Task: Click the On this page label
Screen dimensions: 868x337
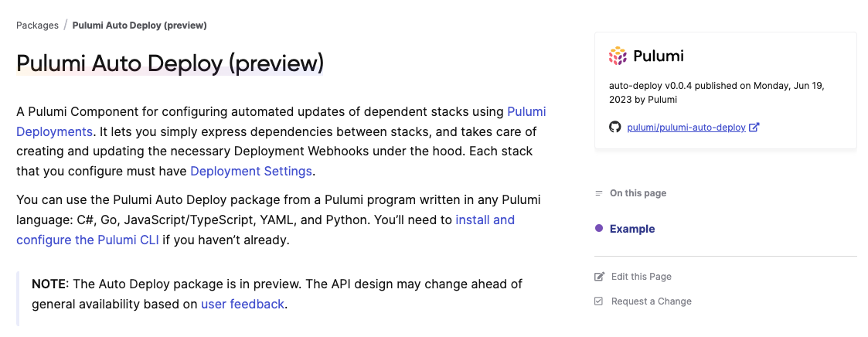Action: (x=638, y=193)
